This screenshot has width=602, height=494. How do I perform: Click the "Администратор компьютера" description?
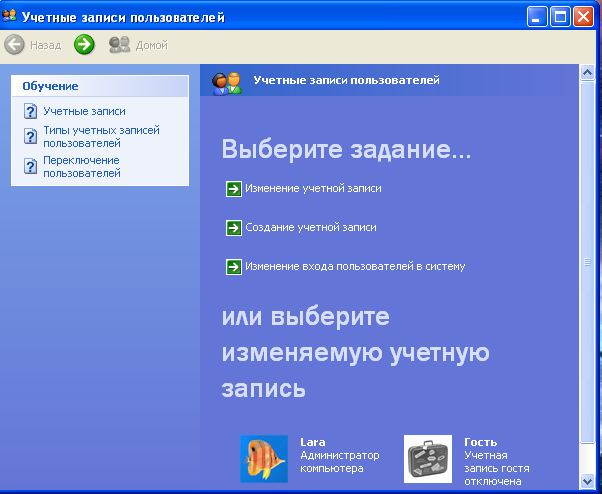tap(340, 462)
